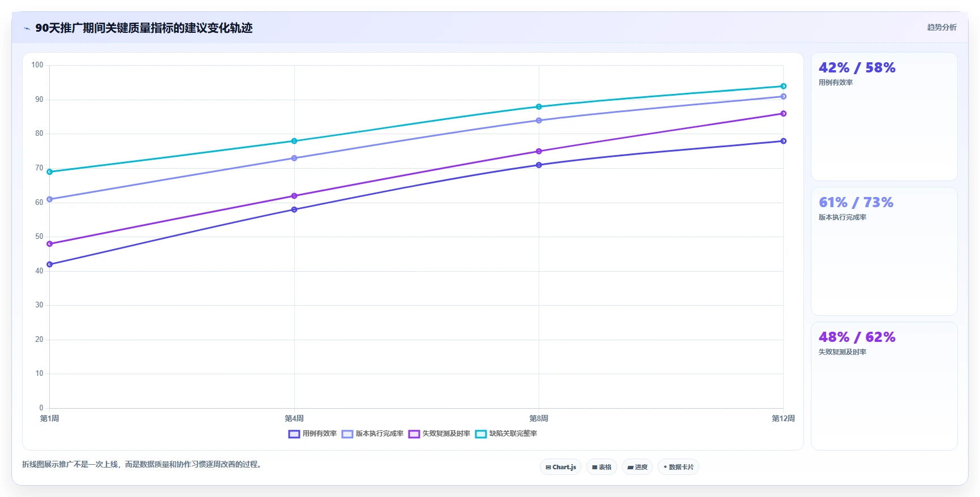
Task: Select the 用例有效率 data point at 第1周
Action: [50, 264]
